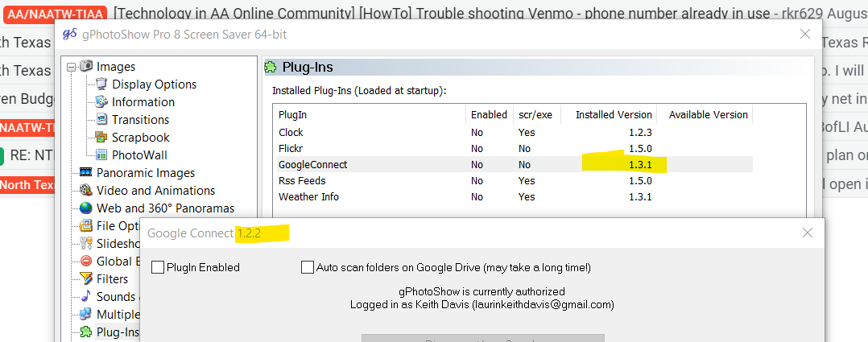Open Transitions settings page
This screenshot has height=342, width=868.
[140, 120]
